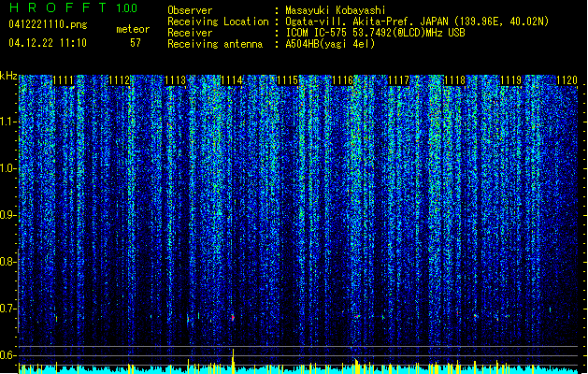588x374 pixels.
Task: Click the 1117 time marker
Action: point(398,80)
